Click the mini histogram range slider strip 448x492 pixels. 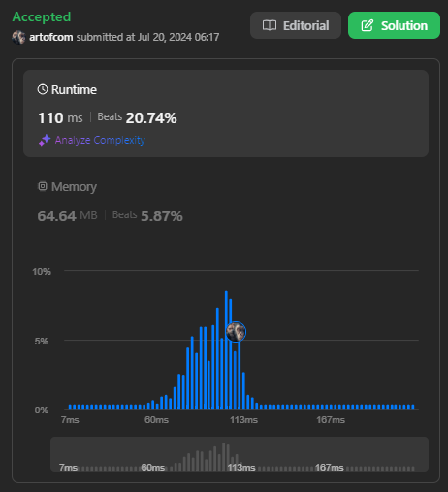pyautogui.click(x=240, y=454)
